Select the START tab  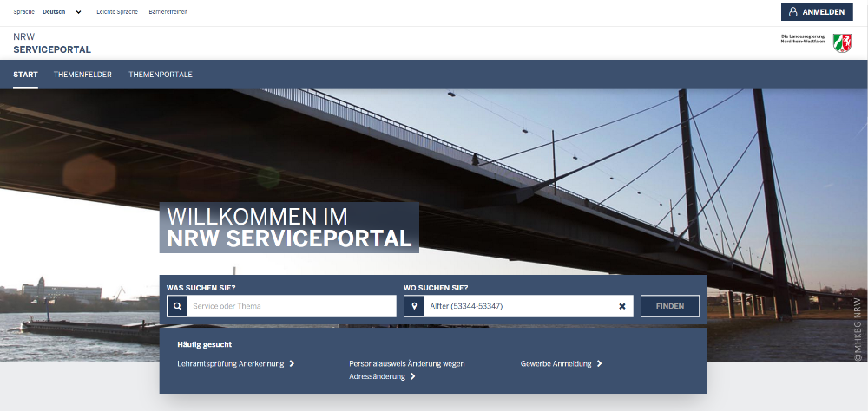25,75
